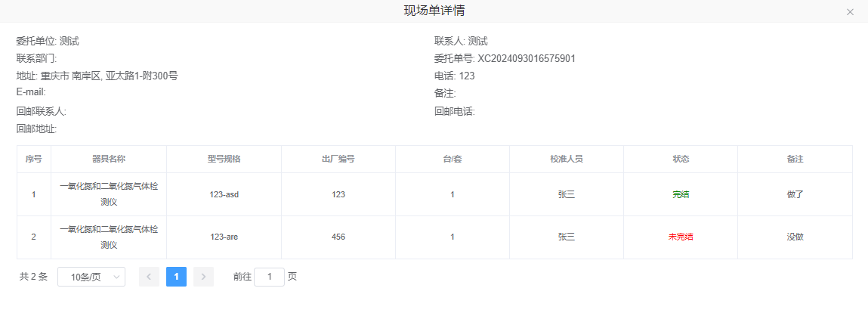The height and width of the screenshot is (313, 868).
Task: Open the 10条/页 page size dropdown
Action: pyautogui.click(x=91, y=277)
